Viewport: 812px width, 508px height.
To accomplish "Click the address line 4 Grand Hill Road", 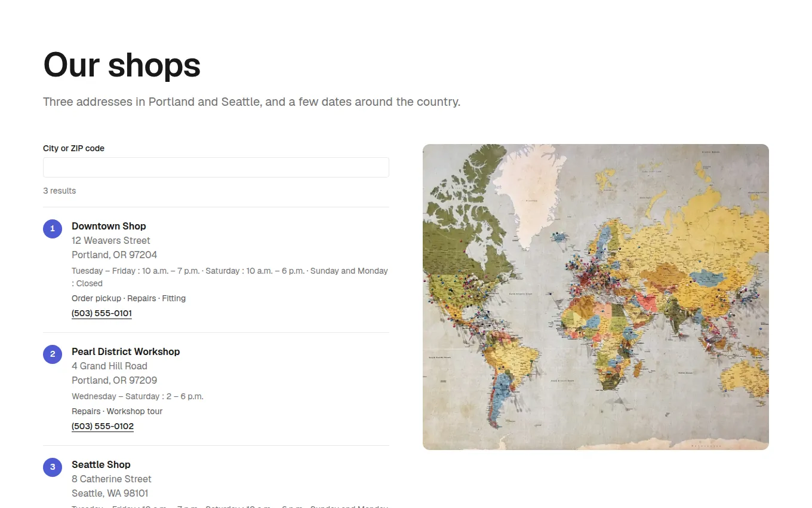I will click(109, 366).
